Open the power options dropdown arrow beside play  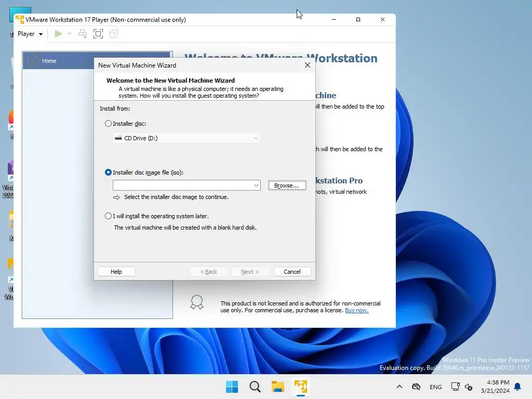(70, 34)
